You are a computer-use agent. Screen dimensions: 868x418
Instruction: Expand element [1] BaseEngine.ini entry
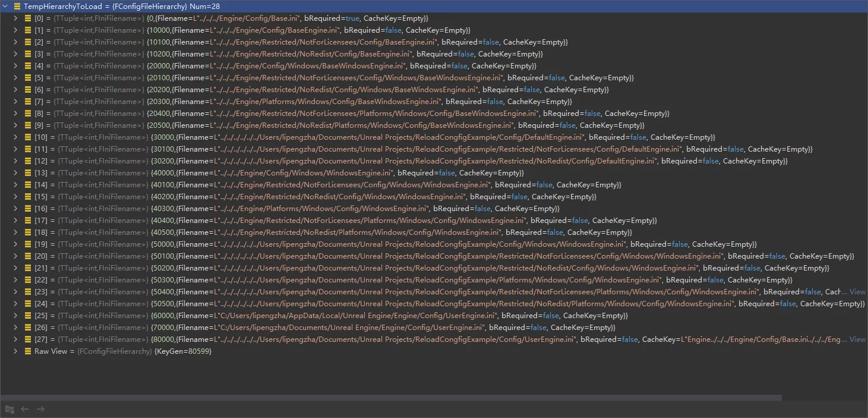coord(16,30)
